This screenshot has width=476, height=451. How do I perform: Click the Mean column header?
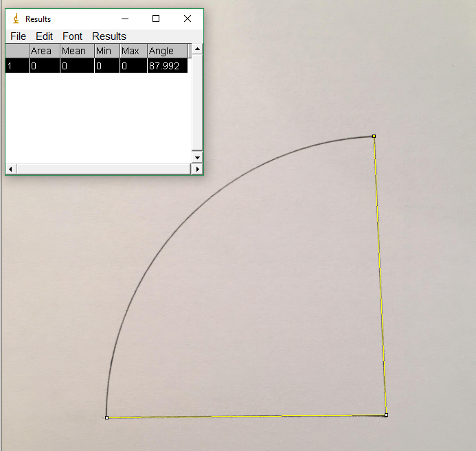[74, 51]
